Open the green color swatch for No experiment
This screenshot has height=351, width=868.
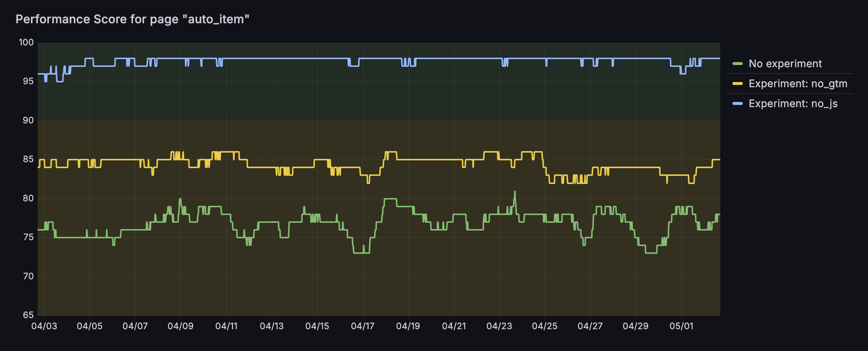tap(737, 64)
